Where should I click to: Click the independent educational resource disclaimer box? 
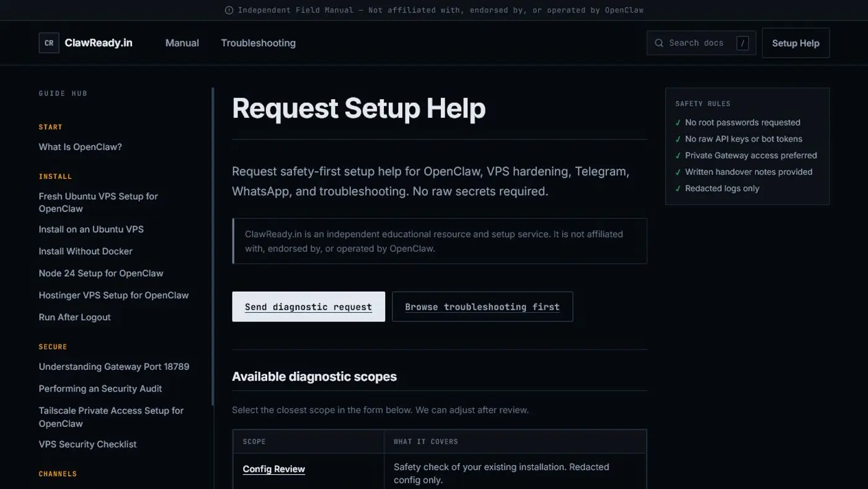click(x=440, y=241)
